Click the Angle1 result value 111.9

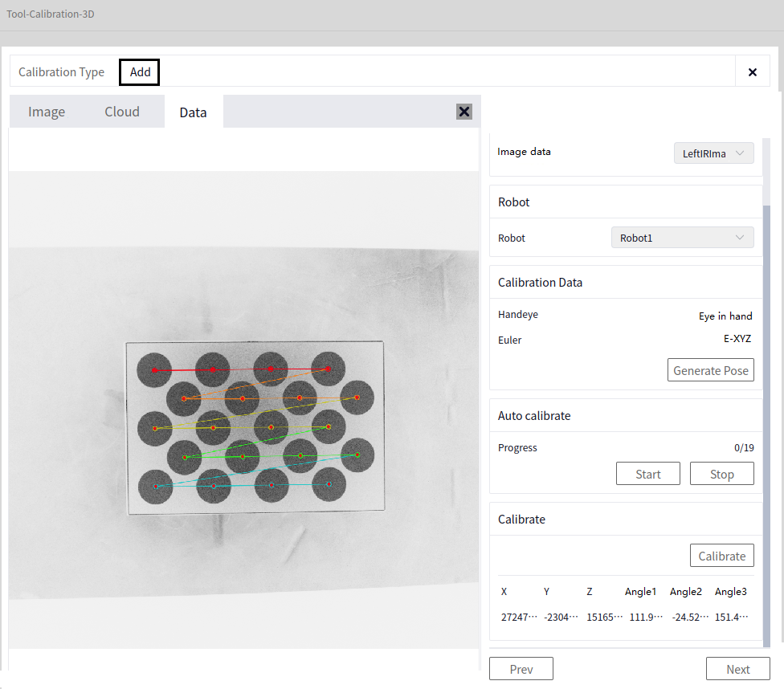[x=646, y=617]
